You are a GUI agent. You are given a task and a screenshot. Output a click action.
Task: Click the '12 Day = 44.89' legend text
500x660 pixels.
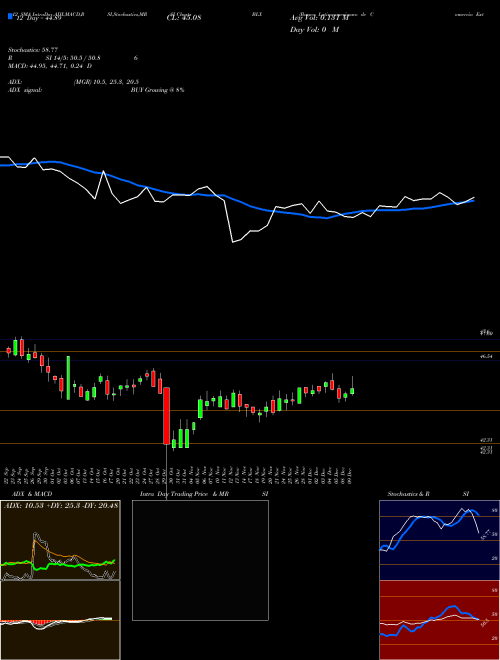[37, 18]
